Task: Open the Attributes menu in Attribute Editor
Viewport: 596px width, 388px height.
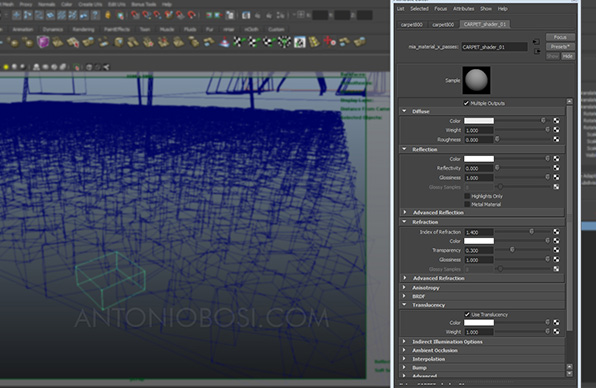Action: 463,8
